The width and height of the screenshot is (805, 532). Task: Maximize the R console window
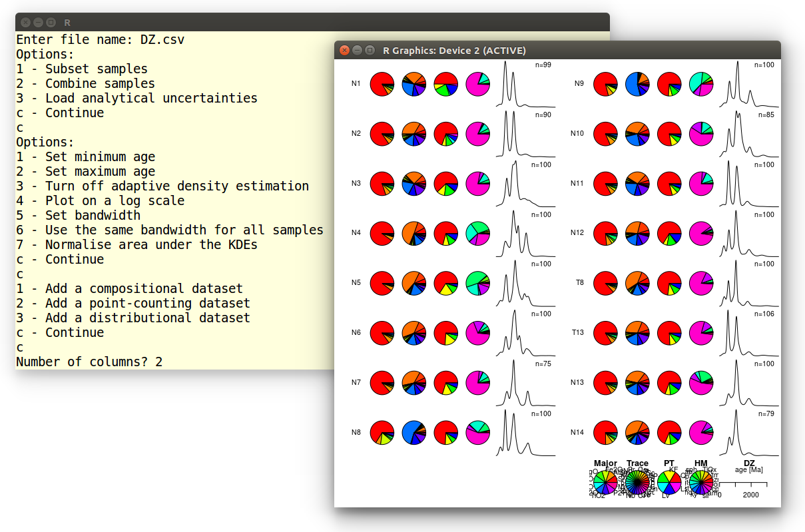51,22
